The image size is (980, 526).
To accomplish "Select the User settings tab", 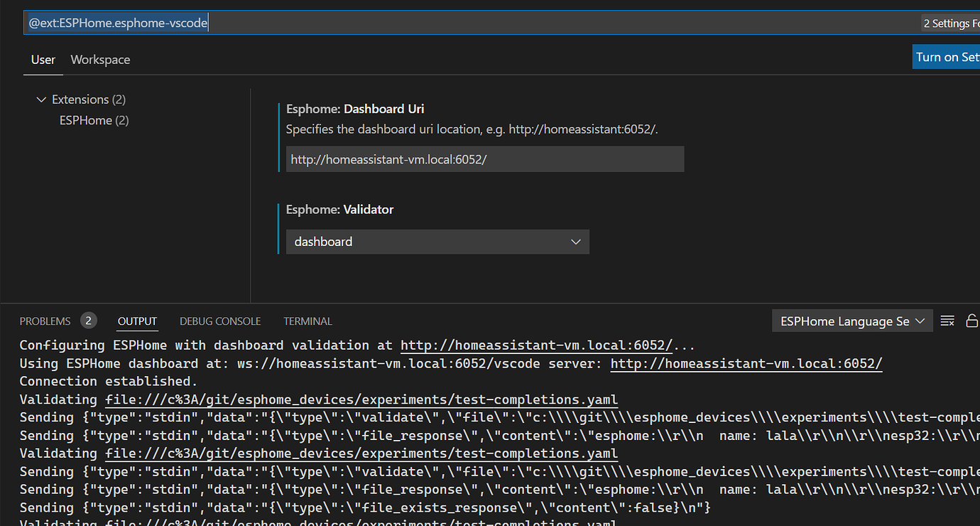I will [43, 60].
